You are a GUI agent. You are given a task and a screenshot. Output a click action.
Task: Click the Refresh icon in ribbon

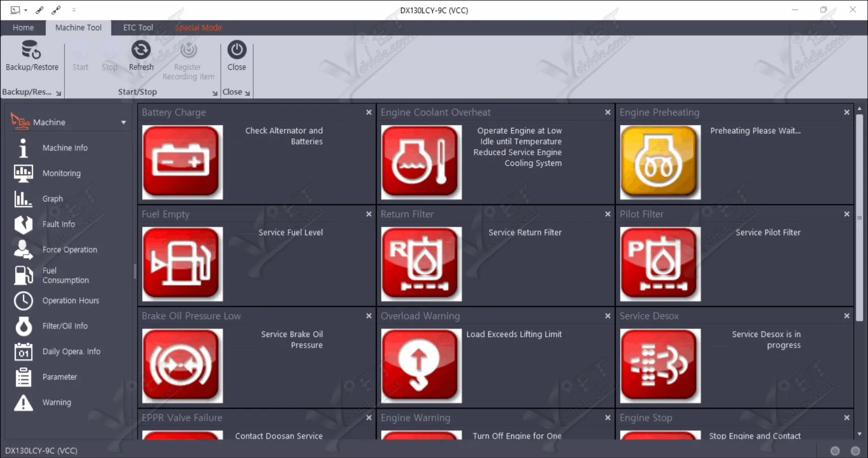(x=141, y=50)
